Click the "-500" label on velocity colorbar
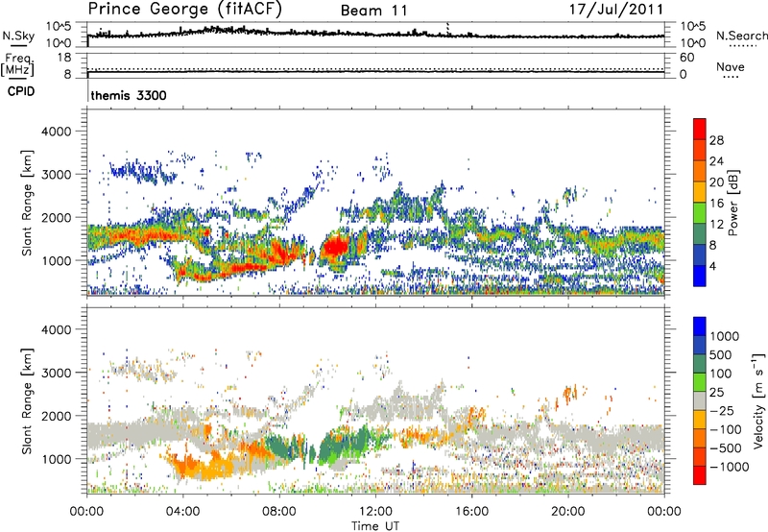The width and height of the screenshot is (768, 532). click(726, 448)
